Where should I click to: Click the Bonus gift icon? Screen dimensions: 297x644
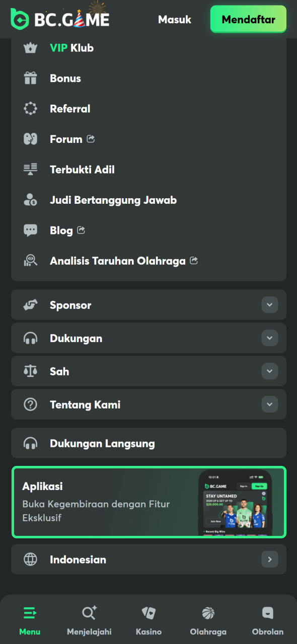pos(30,78)
